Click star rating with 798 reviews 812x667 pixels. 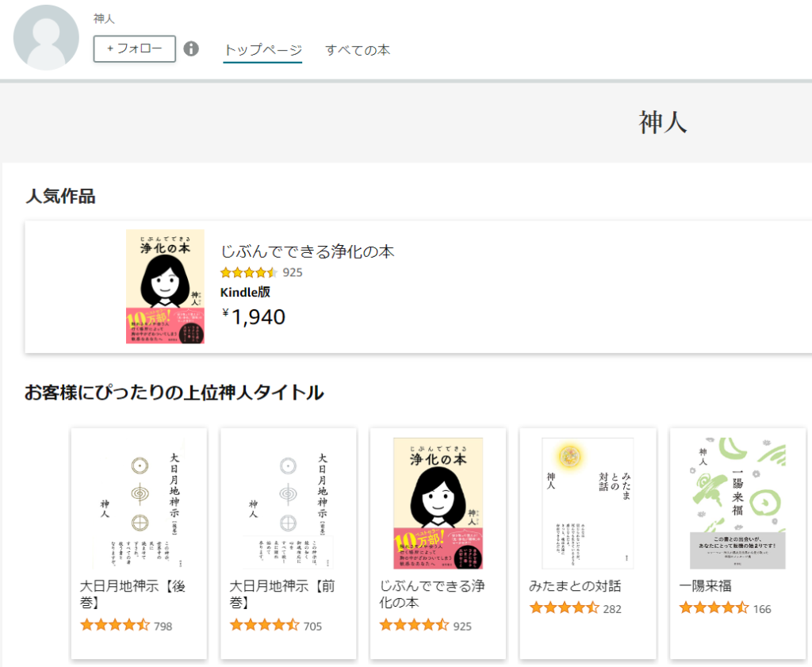(115, 626)
